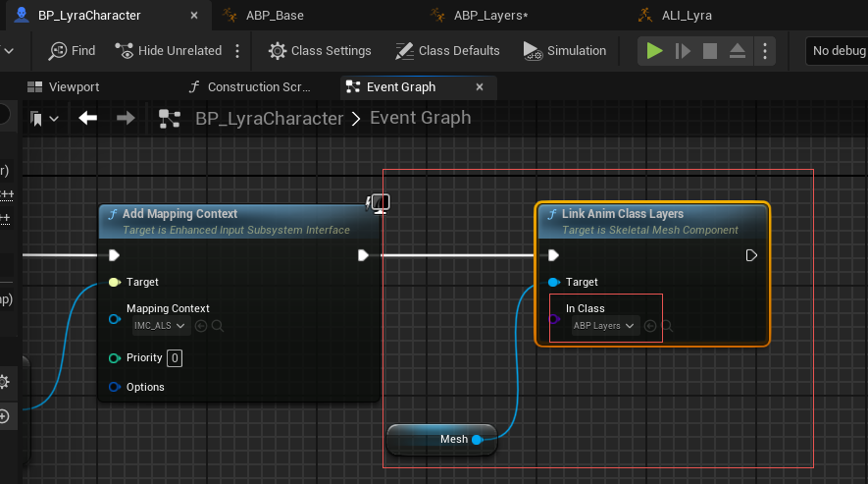Open the IMC_ALS asset dropdown
The image size is (868, 484).
pyautogui.click(x=161, y=326)
